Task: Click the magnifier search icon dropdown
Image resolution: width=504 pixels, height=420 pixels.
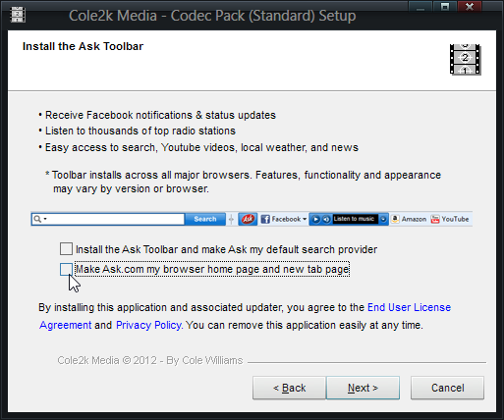Action: [x=40, y=219]
